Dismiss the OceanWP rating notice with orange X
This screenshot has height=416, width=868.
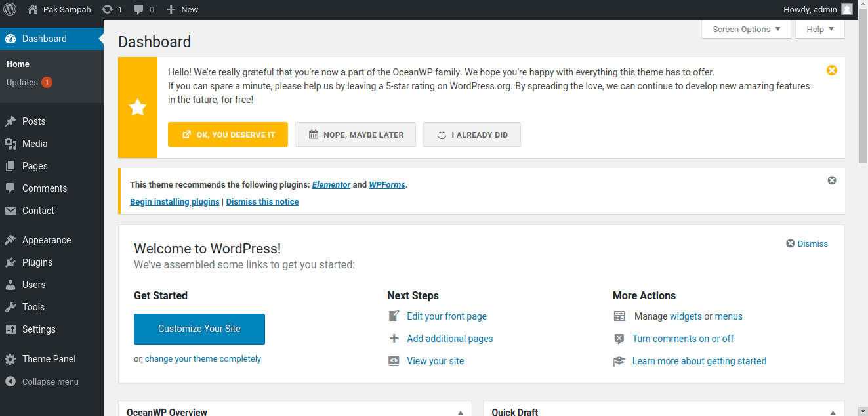[x=831, y=70]
